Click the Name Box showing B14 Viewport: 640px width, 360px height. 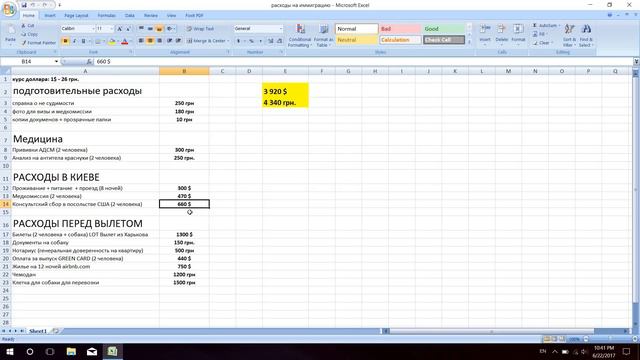pos(27,62)
